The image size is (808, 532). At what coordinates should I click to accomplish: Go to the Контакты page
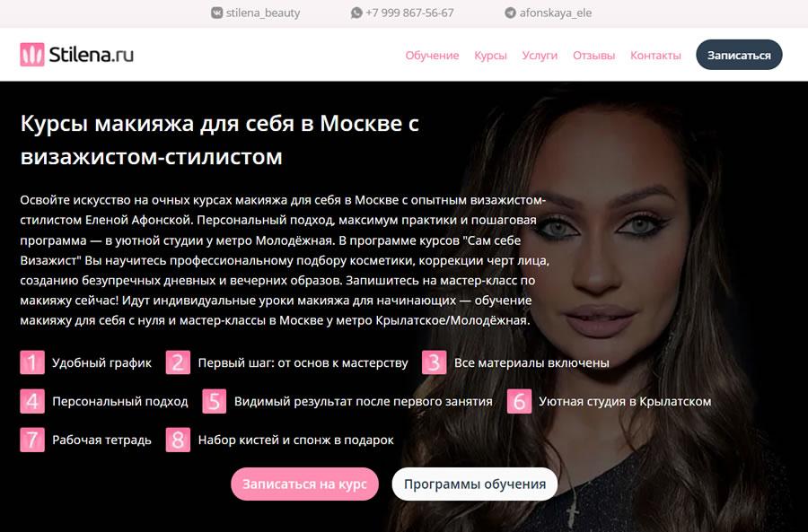[x=655, y=55]
